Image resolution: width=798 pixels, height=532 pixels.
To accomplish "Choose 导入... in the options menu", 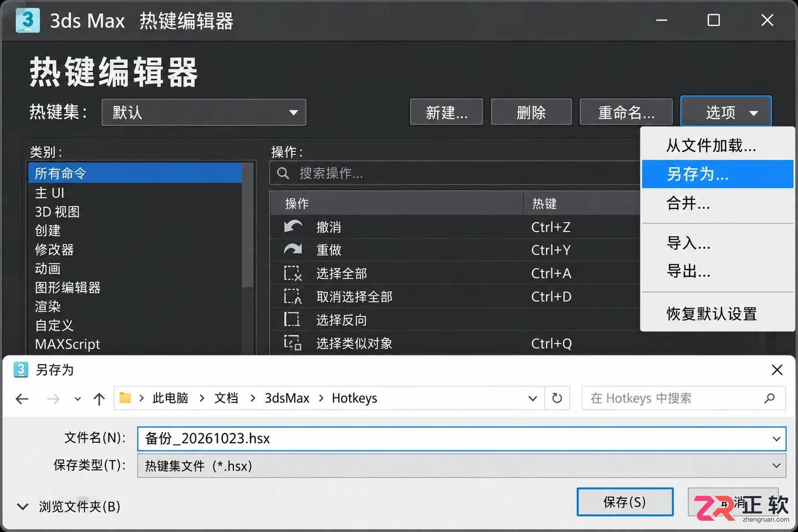I will coord(718,243).
